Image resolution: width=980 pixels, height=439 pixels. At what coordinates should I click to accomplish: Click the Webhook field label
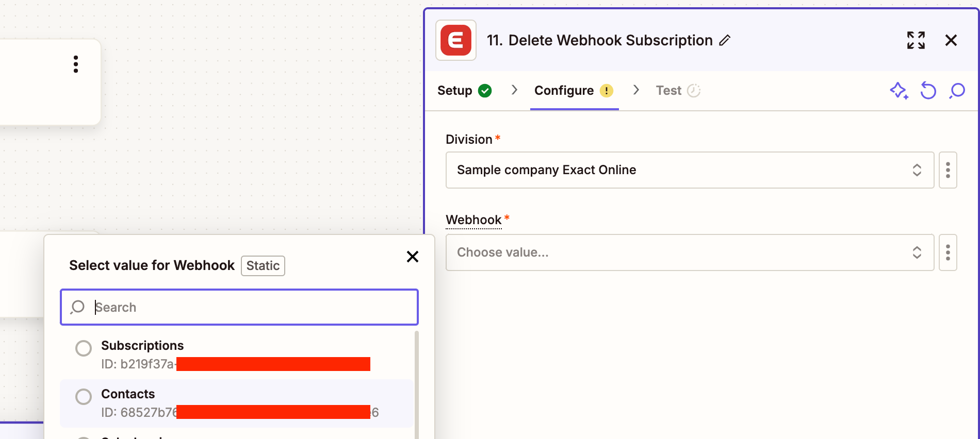click(x=473, y=220)
